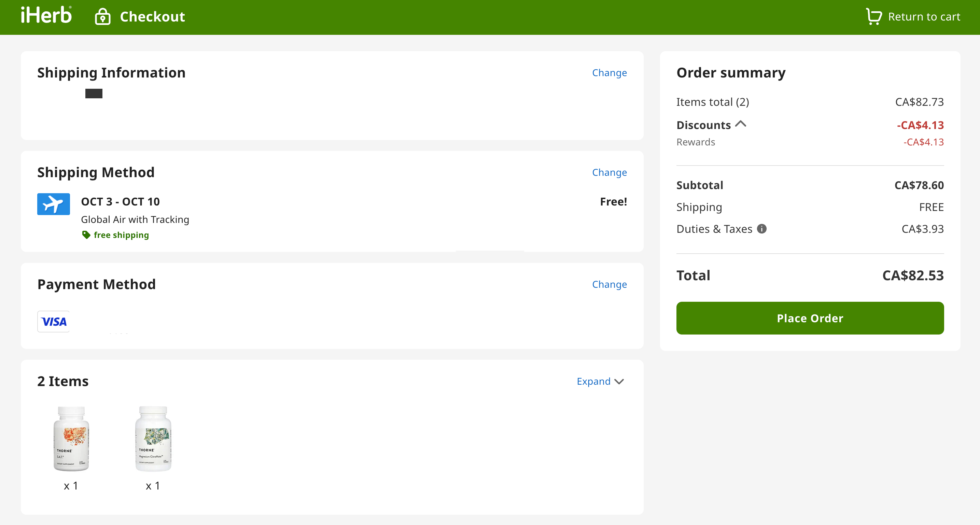Click the shopping cart icon
This screenshot has width=980, height=525.
coord(873,16)
